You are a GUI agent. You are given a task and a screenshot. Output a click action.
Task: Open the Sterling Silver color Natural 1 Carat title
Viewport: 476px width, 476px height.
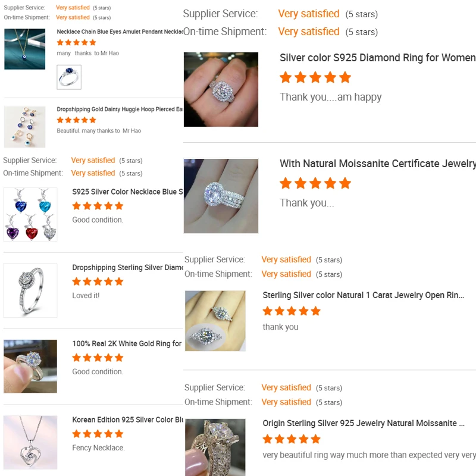click(x=364, y=295)
